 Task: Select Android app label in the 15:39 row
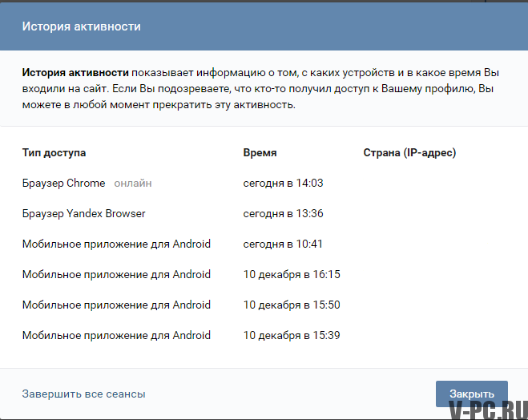(116, 335)
